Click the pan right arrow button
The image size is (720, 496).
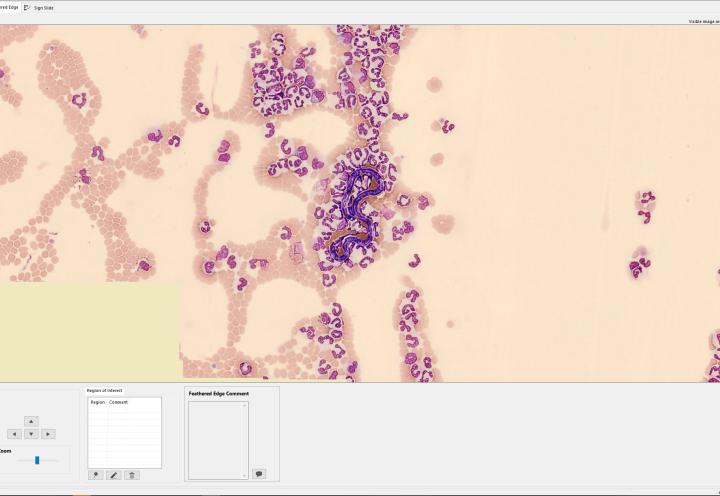click(x=48, y=434)
